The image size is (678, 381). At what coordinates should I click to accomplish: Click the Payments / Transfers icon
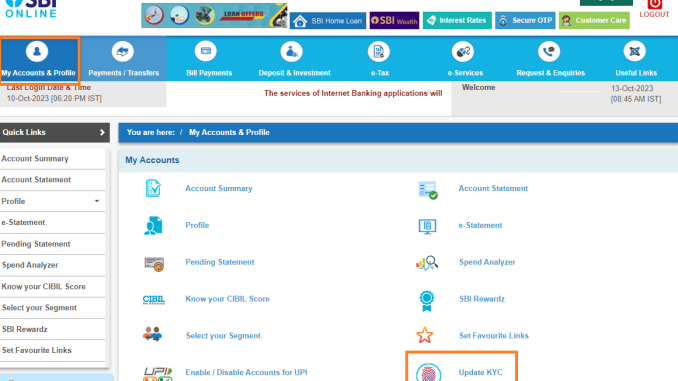123,51
